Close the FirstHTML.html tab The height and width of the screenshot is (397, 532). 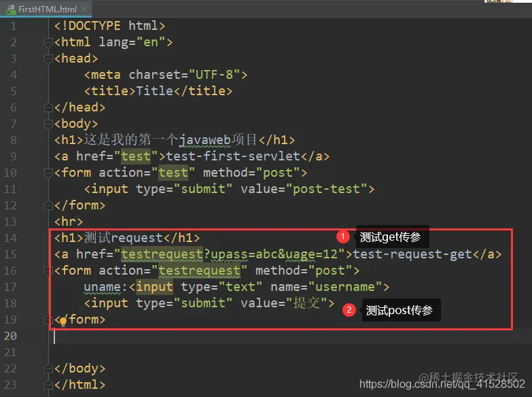[x=84, y=10]
